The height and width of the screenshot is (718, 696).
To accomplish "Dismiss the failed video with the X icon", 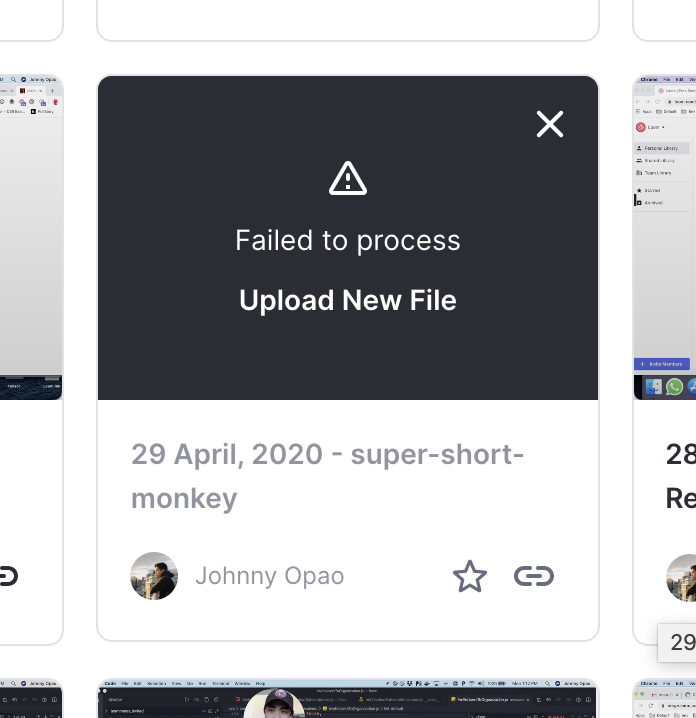I will (549, 124).
